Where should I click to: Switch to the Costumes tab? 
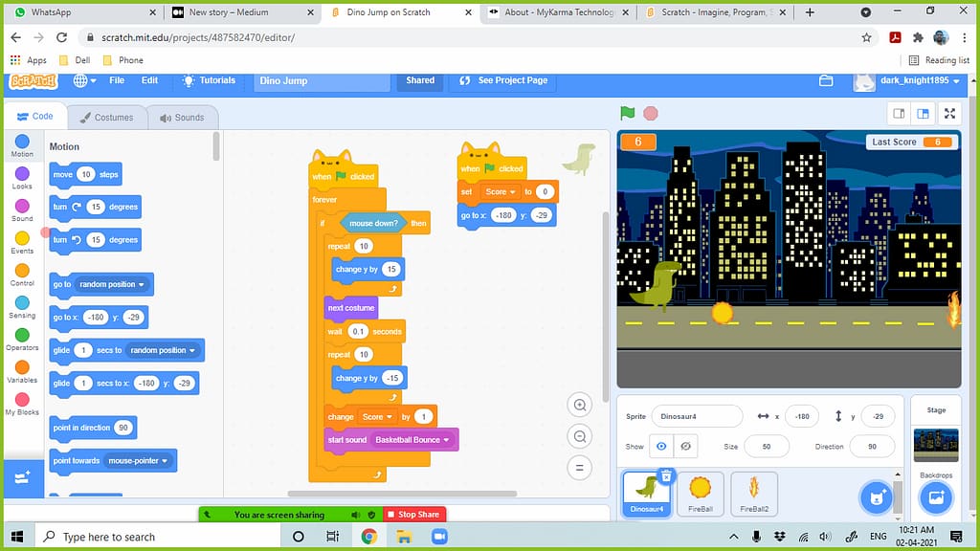click(x=107, y=117)
